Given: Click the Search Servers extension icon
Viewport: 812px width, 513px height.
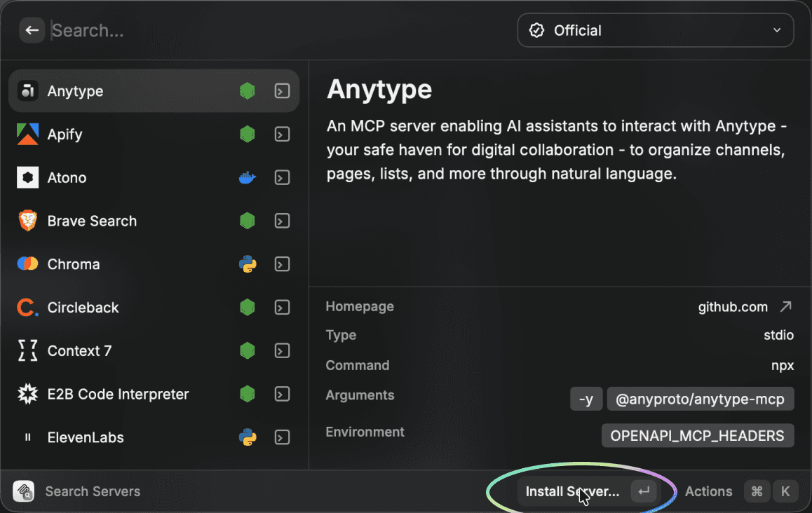Looking at the screenshot, I should [24, 491].
